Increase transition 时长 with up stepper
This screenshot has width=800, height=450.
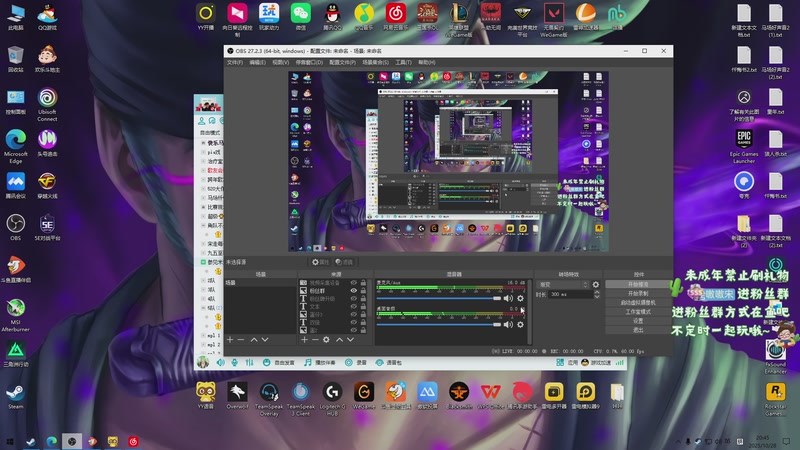(x=596, y=292)
